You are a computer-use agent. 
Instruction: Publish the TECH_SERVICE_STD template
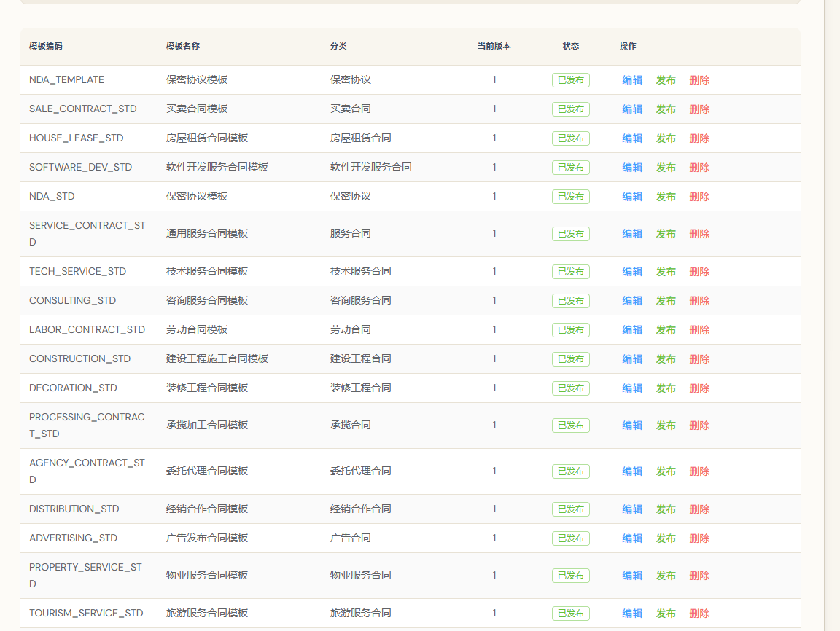point(666,272)
